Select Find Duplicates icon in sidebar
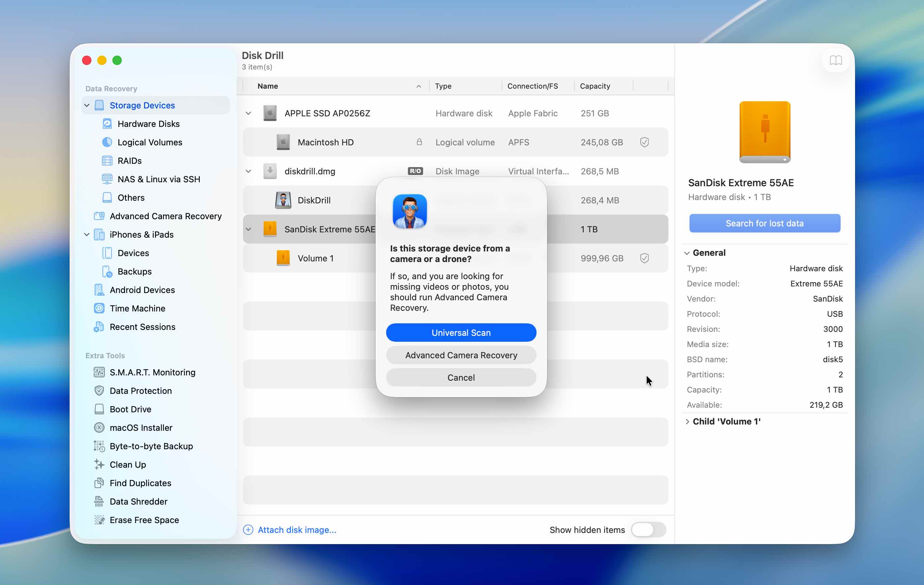Screen dimensions: 924x585 coord(99,483)
